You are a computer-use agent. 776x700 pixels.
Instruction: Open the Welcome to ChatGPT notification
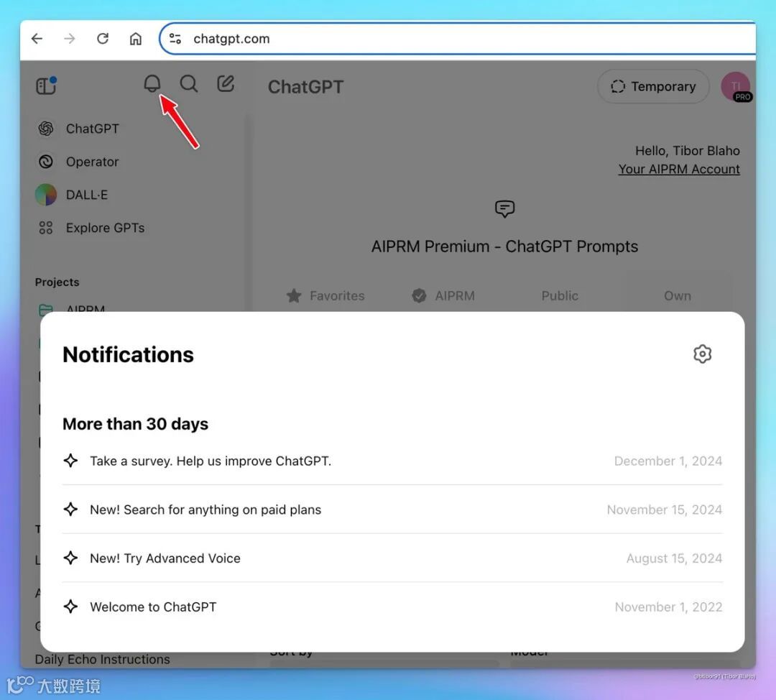click(x=392, y=607)
